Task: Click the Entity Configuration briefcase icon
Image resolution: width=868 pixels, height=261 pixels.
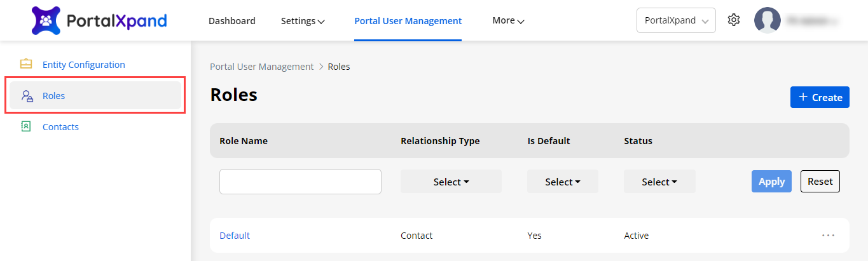Action: coord(26,64)
